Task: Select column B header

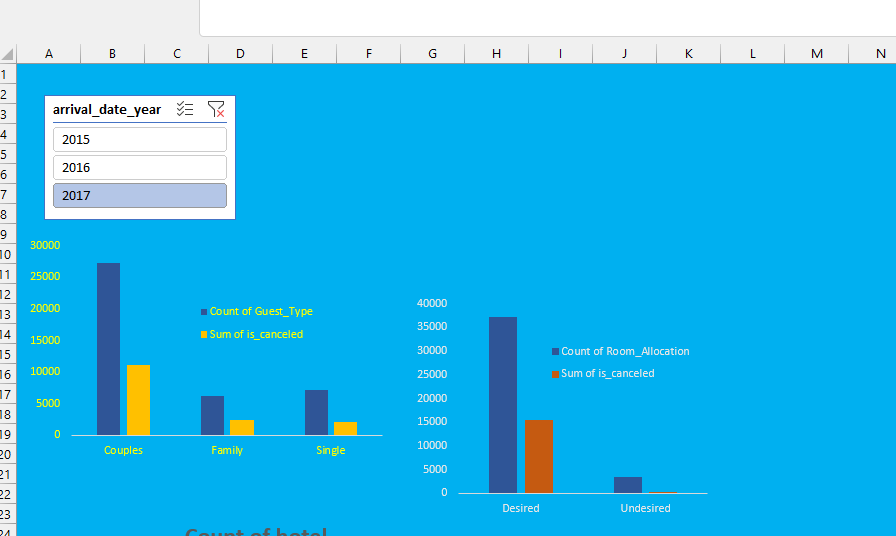Action: pos(113,54)
